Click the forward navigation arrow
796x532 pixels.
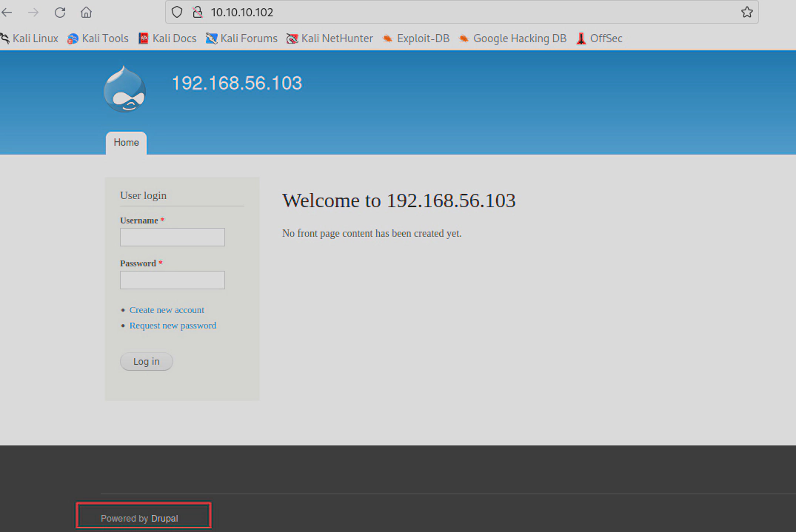[33, 13]
